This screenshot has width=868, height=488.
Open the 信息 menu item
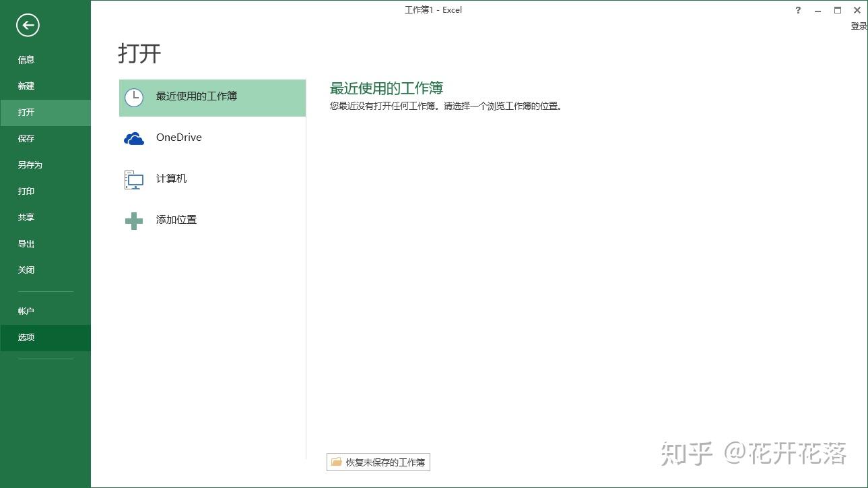click(45, 59)
